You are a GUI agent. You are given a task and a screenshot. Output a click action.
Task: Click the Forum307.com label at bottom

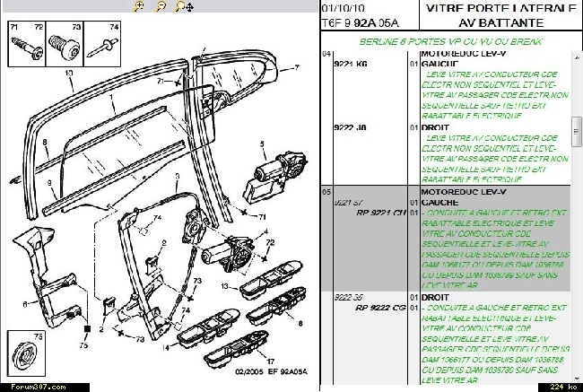click(x=39, y=387)
